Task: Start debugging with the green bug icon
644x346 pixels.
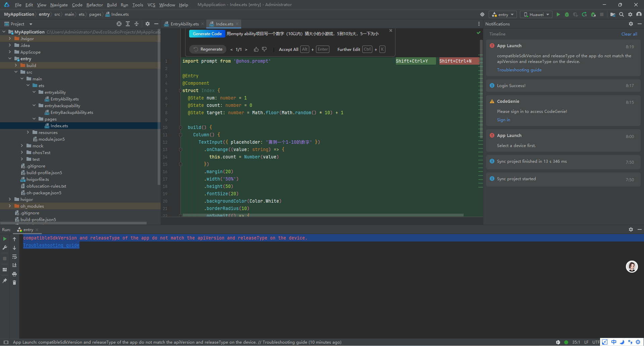Action: 567,14
